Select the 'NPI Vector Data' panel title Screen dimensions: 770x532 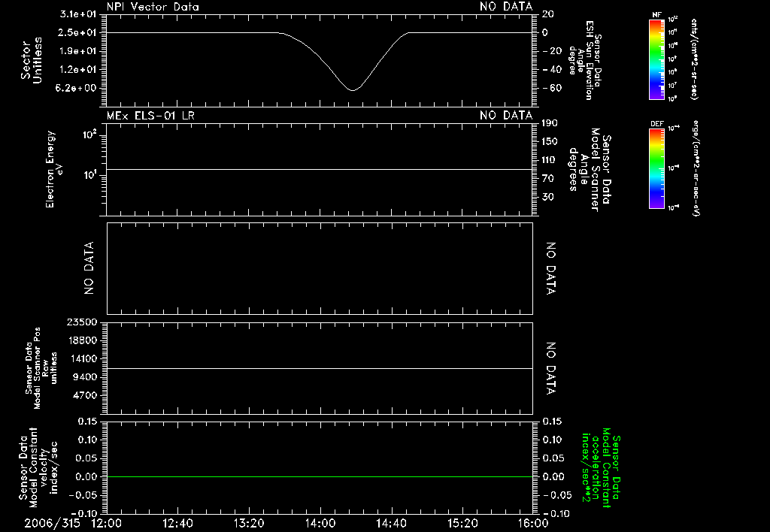[153, 7]
